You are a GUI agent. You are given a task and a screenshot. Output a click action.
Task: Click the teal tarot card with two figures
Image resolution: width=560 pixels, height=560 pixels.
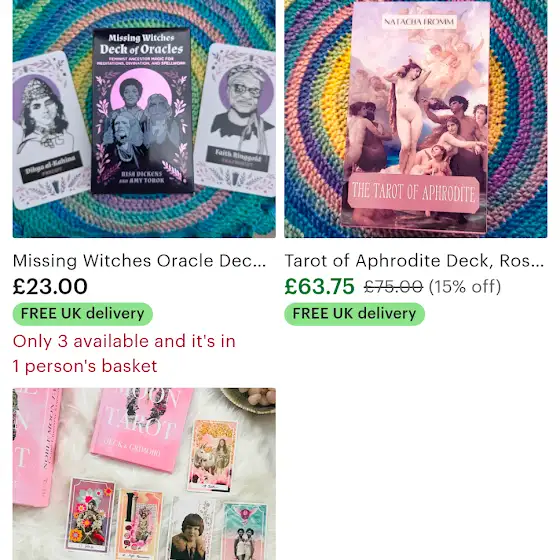pos(245,530)
